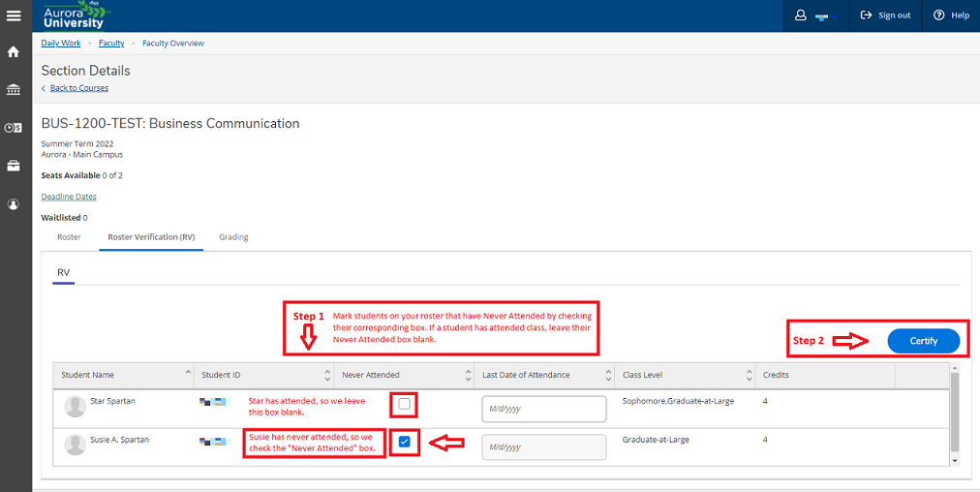This screenshot has width=980, height=492.
Task: Open the briefcase sidebar icon
Action: coord(14,166)
